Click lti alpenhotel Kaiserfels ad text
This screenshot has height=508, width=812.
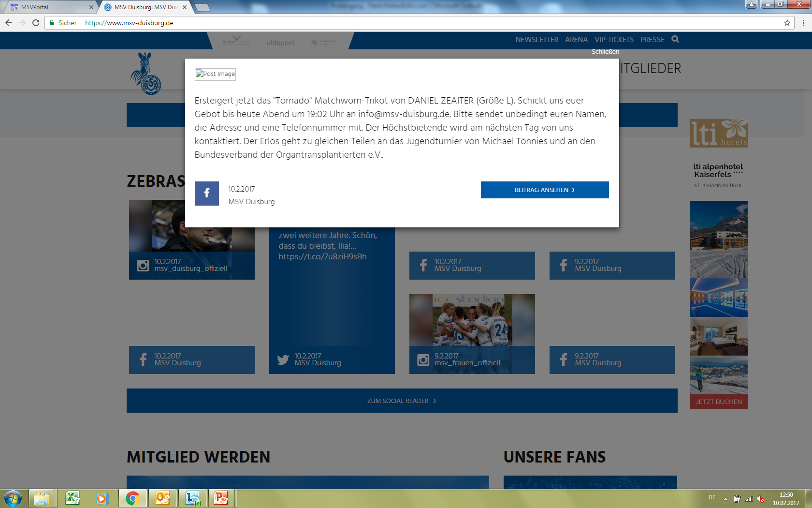click(x=718, y=171)
